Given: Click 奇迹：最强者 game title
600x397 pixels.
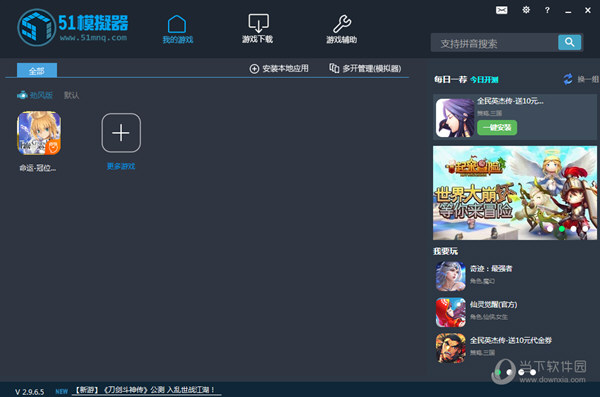Looking at the screenshot, I should click(491, 269).
